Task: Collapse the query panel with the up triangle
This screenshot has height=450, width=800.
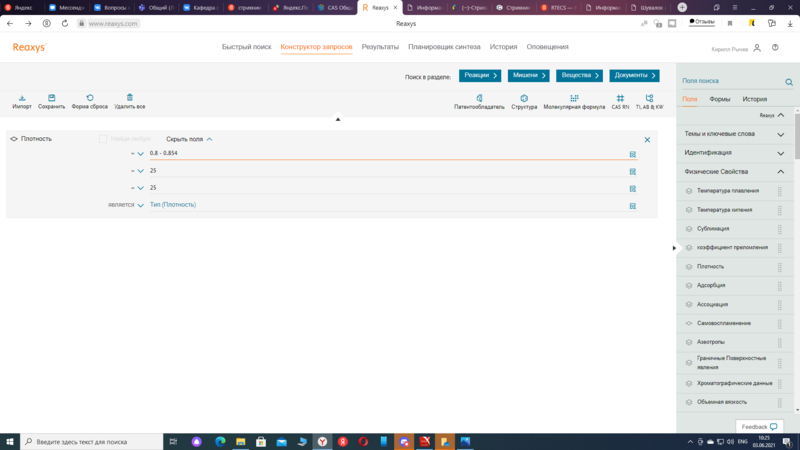Action: (x=338, y=119)
